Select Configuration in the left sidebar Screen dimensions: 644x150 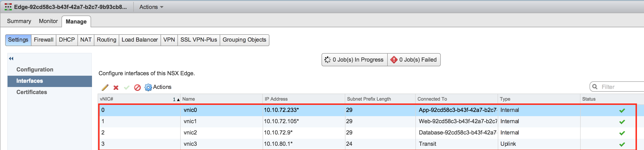click(35, 70)
